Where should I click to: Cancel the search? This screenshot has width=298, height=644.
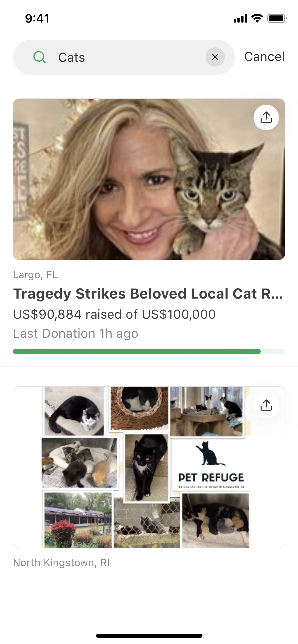click(x=264, y=57)
